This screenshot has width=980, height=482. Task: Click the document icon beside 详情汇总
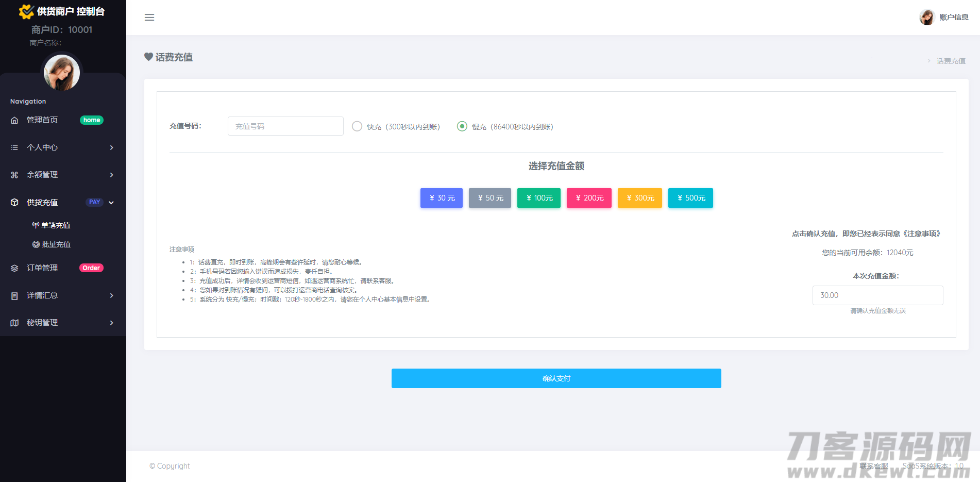[x=14, y=295]
